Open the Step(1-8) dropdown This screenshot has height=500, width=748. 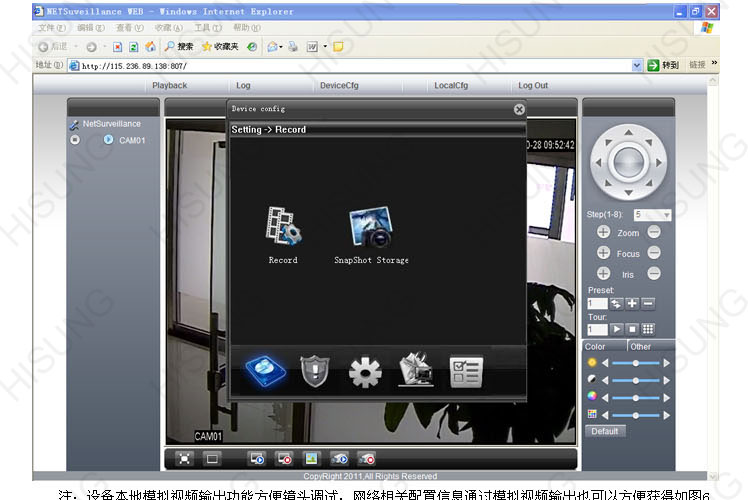666,214
